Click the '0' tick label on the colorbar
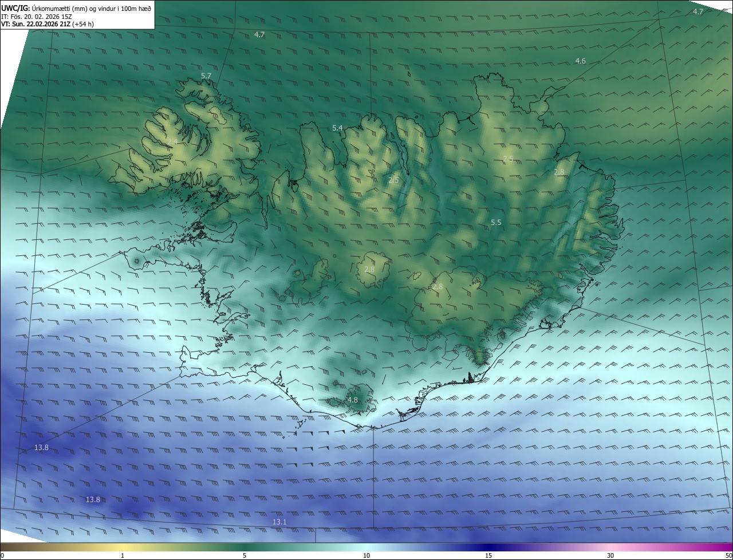This screenshot has height=560, width=733. pos(2,555)
